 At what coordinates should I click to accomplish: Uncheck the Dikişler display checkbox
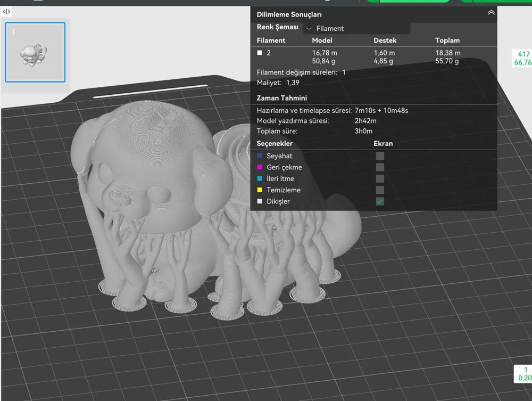380,201
